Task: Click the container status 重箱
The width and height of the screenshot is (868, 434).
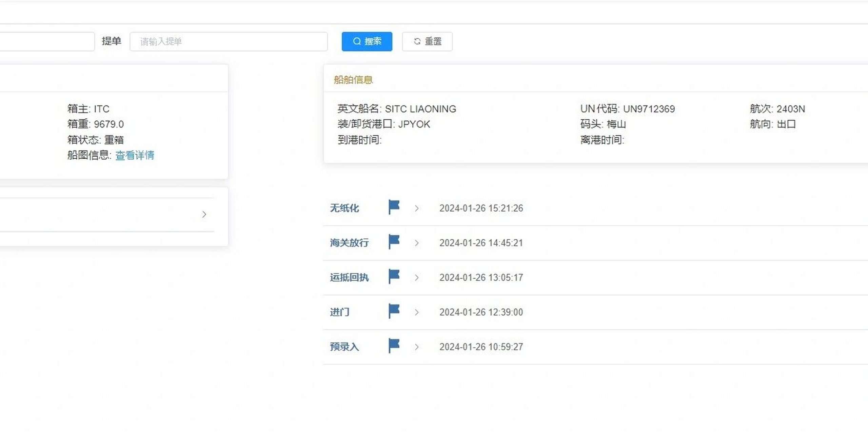Action: [114, 140]
